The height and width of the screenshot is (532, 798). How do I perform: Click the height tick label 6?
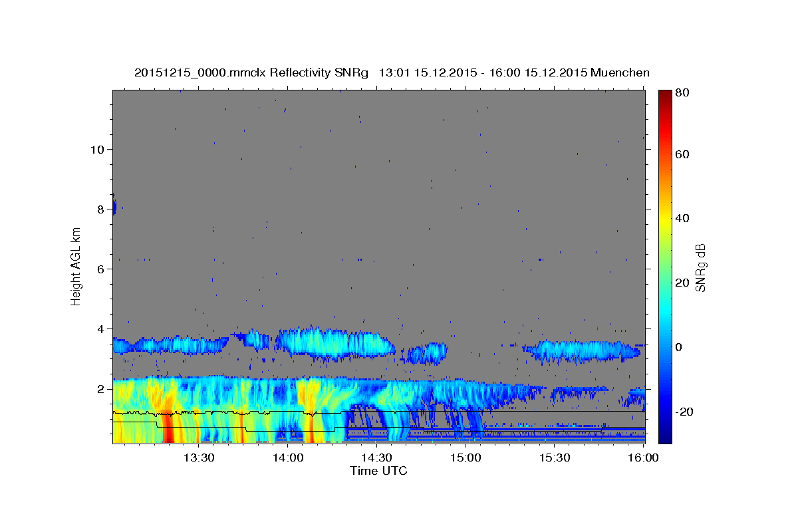coord(99,269)
